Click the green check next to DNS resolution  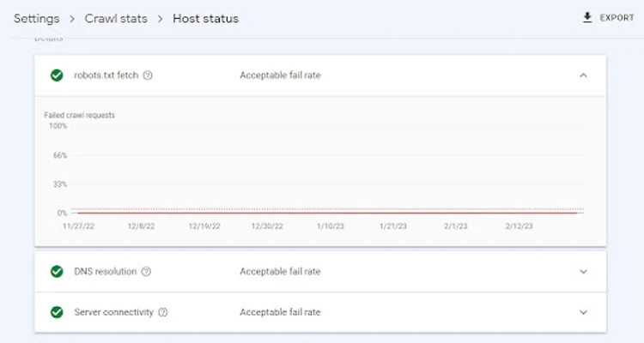tap(57, 272)
